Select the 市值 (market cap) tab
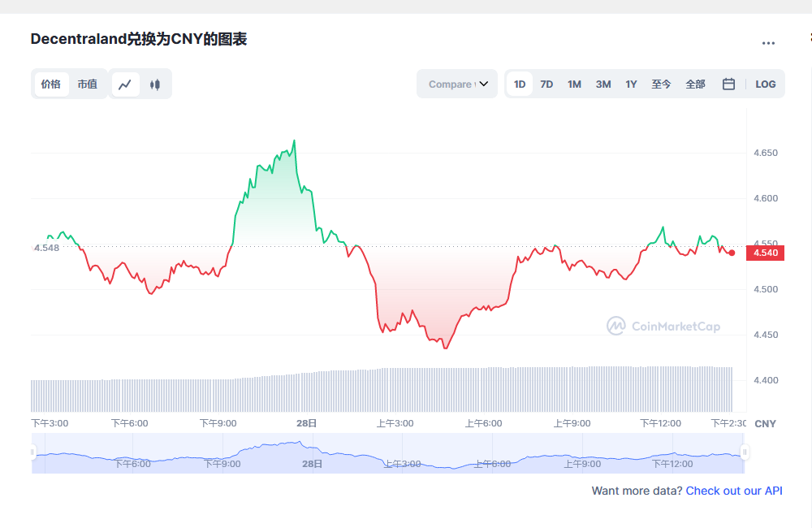 pyautogui.click(x=88, y=84)
